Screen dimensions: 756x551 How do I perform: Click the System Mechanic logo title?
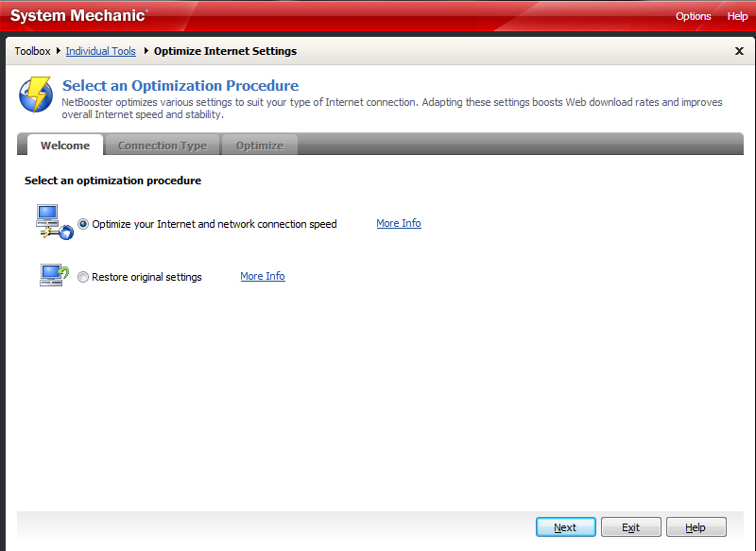(79, 15)
